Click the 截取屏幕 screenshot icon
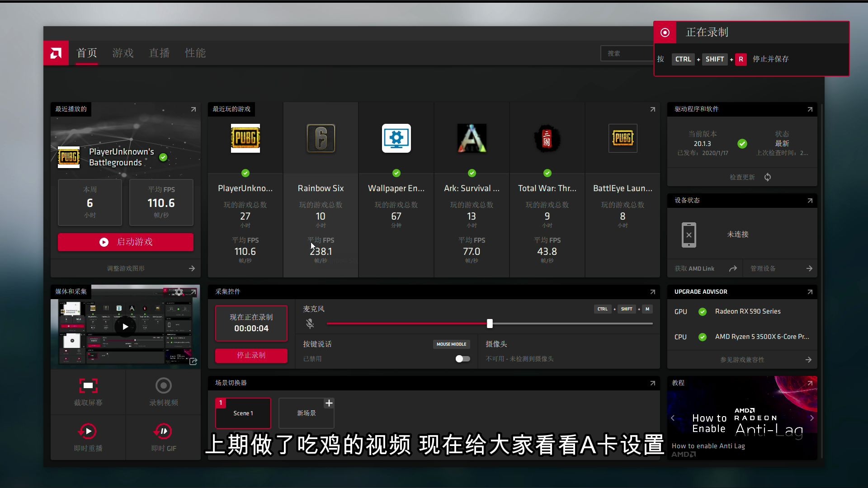 (88, 386)
